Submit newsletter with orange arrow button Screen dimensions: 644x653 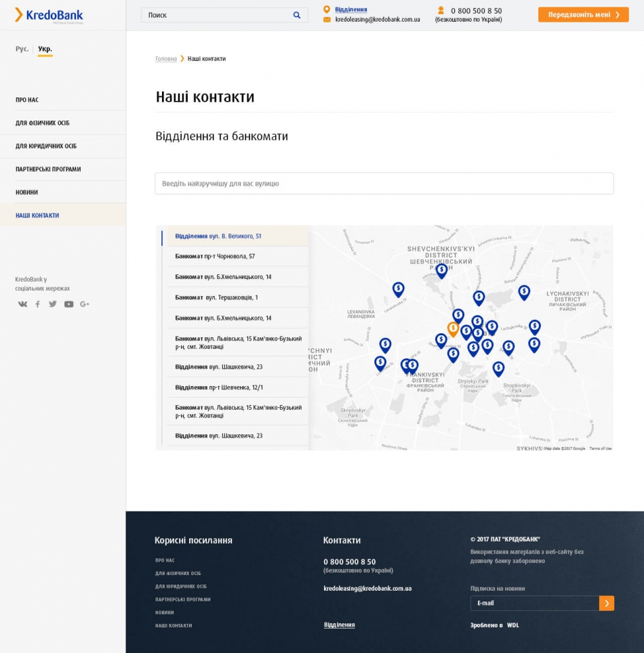[607, 603]
